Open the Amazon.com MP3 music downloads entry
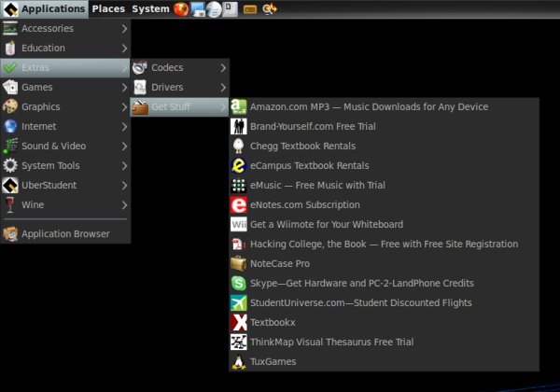The width and height of the screenshot is (560, 392). tap(369, 107)
